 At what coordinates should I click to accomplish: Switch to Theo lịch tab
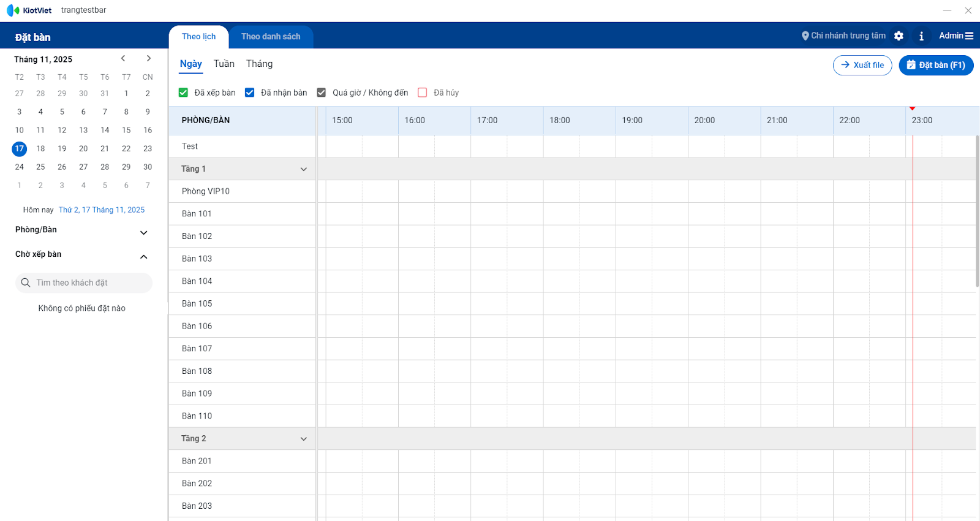(198, 37)
